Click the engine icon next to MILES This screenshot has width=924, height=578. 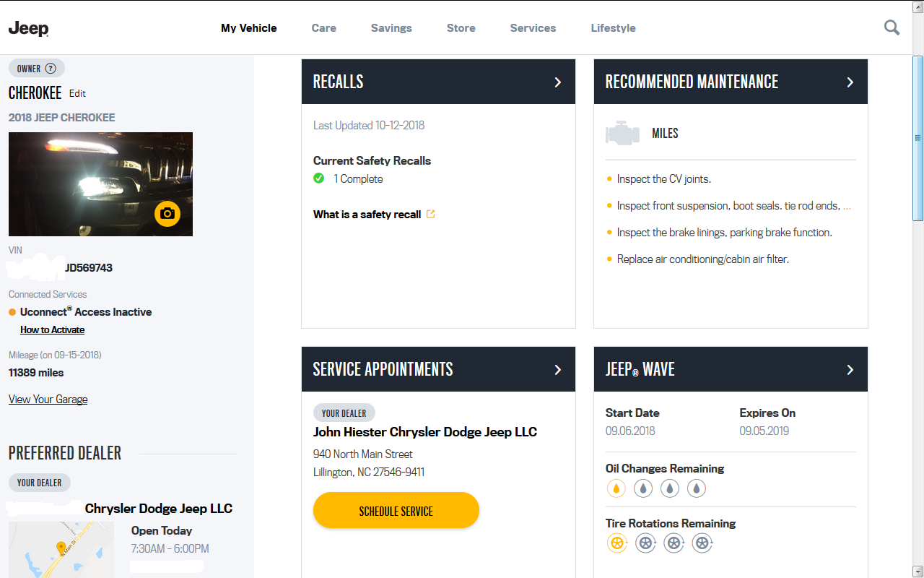click(x=622, y=134)
